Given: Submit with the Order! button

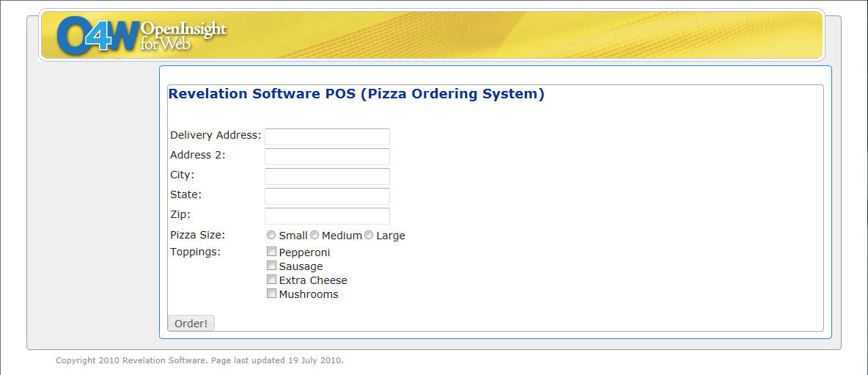Looking at the screenshot, I should [191, 324].
